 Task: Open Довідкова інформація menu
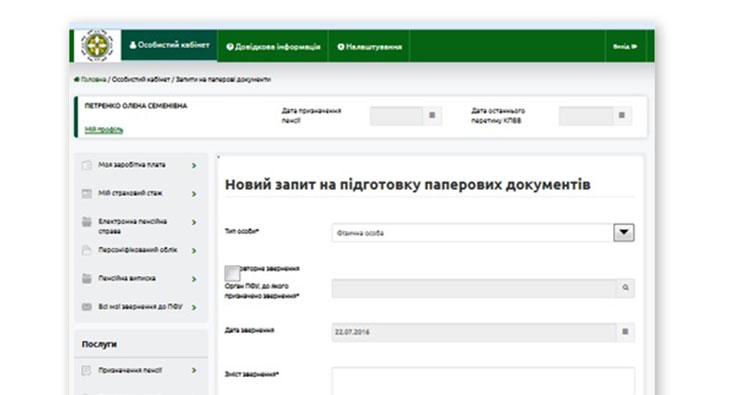(x=273, y=46)
